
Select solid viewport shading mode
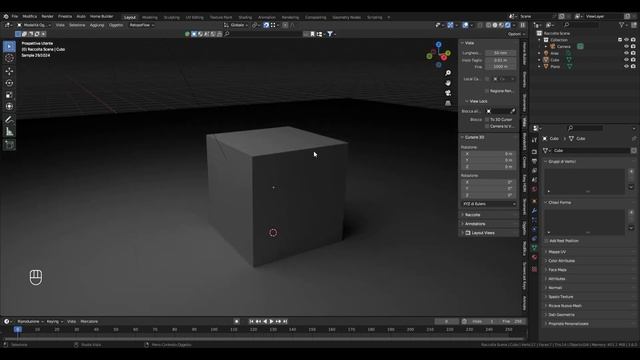(x=495, y=25)
